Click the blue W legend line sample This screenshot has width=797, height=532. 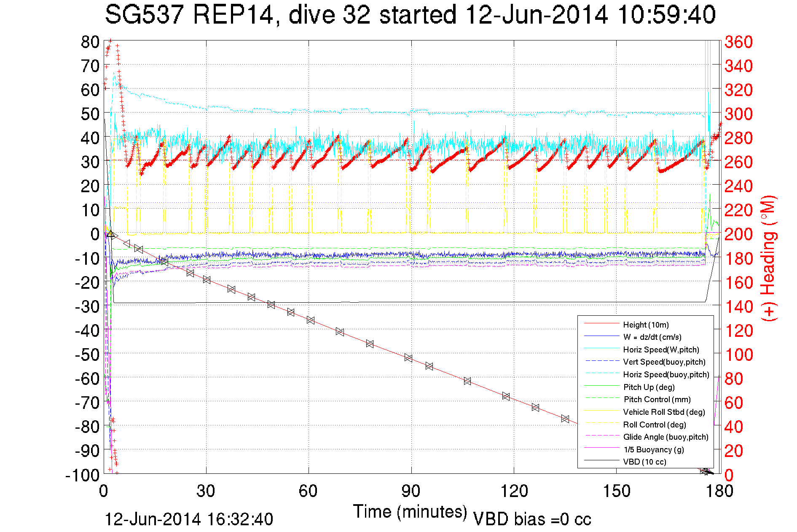pos(601,336)
